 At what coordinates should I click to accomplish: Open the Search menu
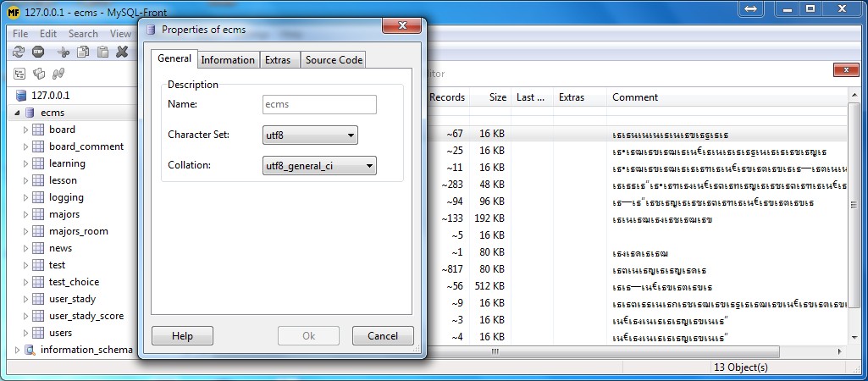click(83, 34)
